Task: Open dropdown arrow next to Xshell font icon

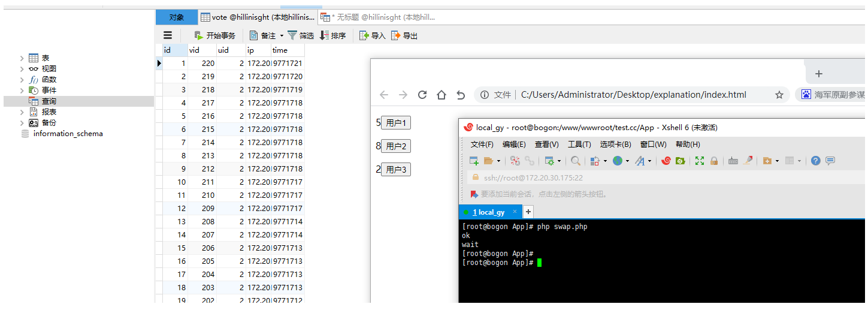Action: tap(649, 161)
